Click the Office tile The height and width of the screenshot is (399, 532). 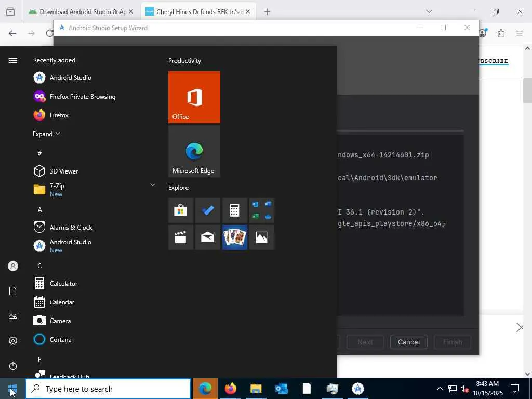point(194,97)
